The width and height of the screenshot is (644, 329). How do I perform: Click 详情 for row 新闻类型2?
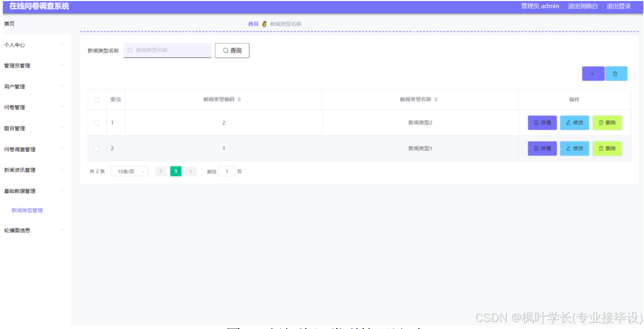pyautogui.click(x=542, y=123)
